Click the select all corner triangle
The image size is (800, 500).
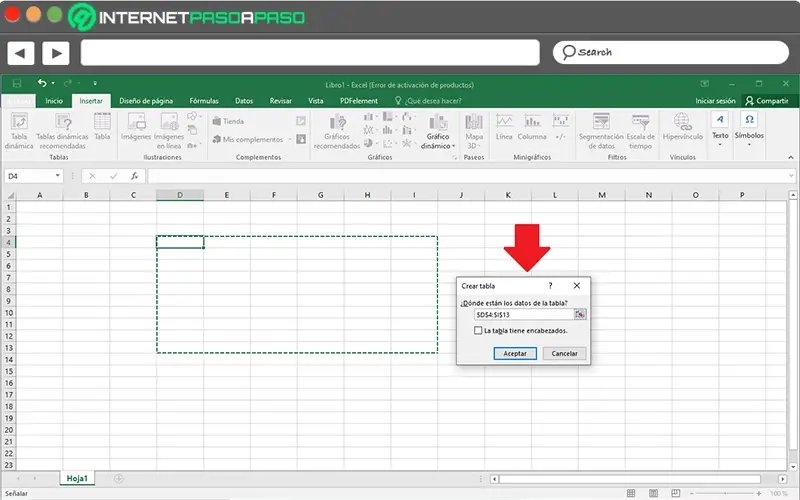click(9, 195)
